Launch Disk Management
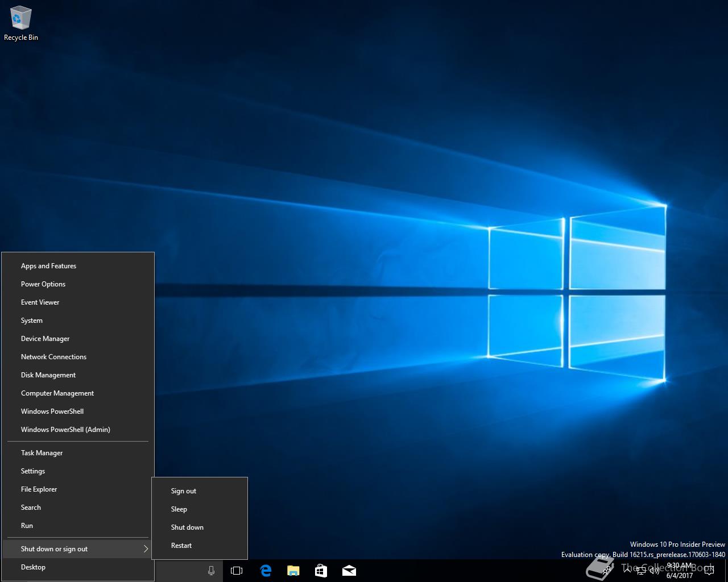 point(78,375)
